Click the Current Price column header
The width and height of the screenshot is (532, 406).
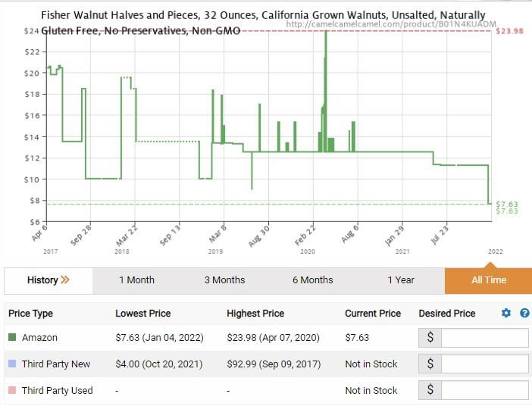pyautogui.click(x=373, y=314)
